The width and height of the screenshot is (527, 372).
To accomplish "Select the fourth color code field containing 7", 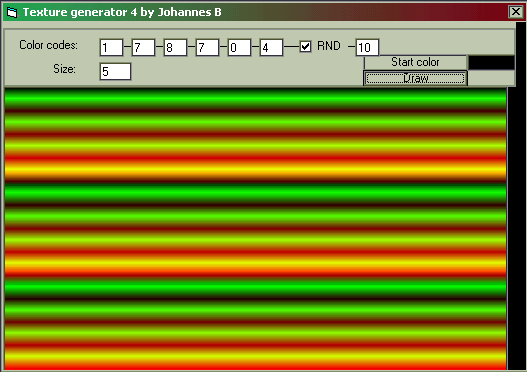I will pos(207,47).
